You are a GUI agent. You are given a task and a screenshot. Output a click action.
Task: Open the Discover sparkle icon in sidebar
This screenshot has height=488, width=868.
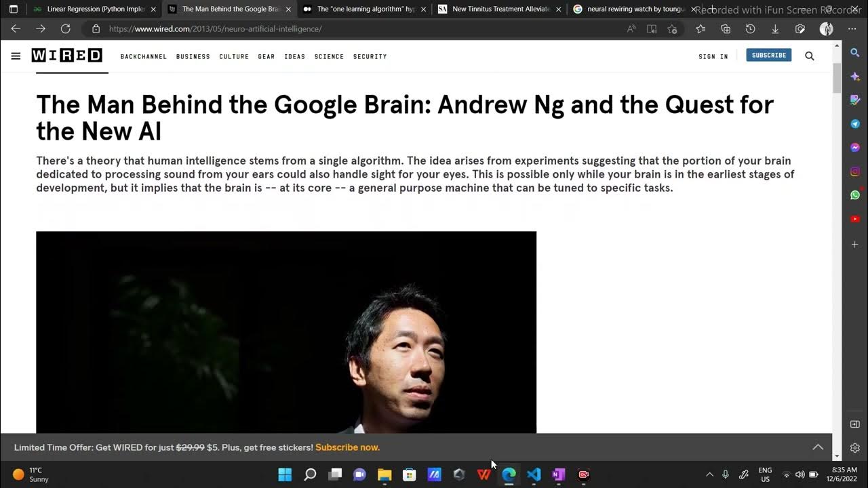pyautogui.click(x=855, y=77)
